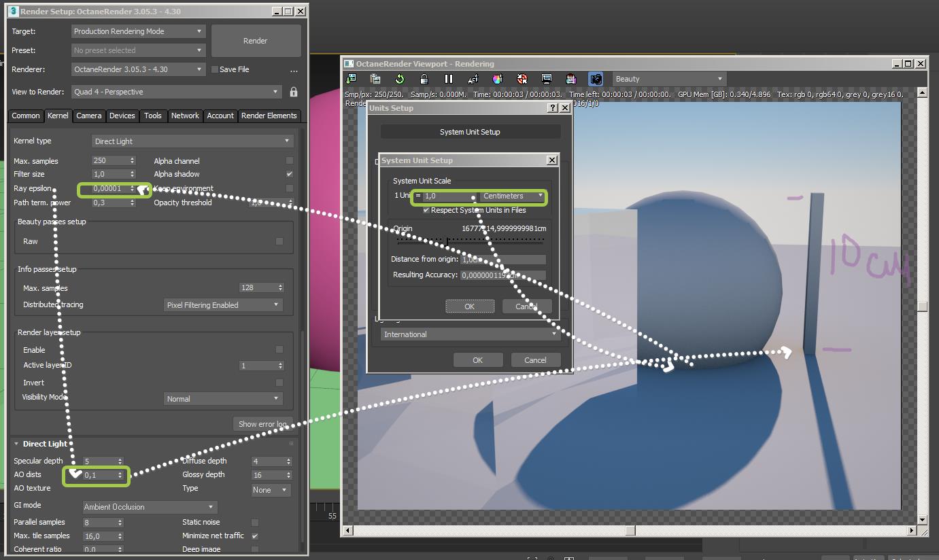This screenshot has height=560, width=939.
Task: Click the monitor render region icon
Action: pyautogui.click(x=547, y=79)
